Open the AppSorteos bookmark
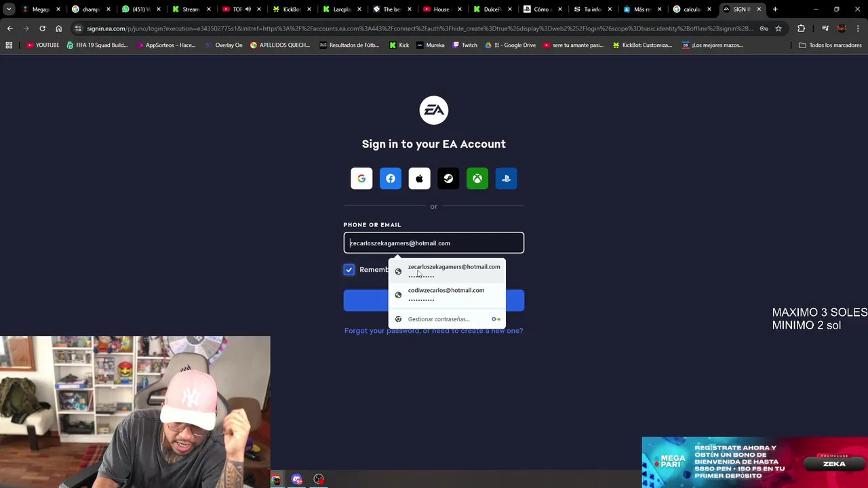Viewport: 868px width, 488px height. coord(165,45)
